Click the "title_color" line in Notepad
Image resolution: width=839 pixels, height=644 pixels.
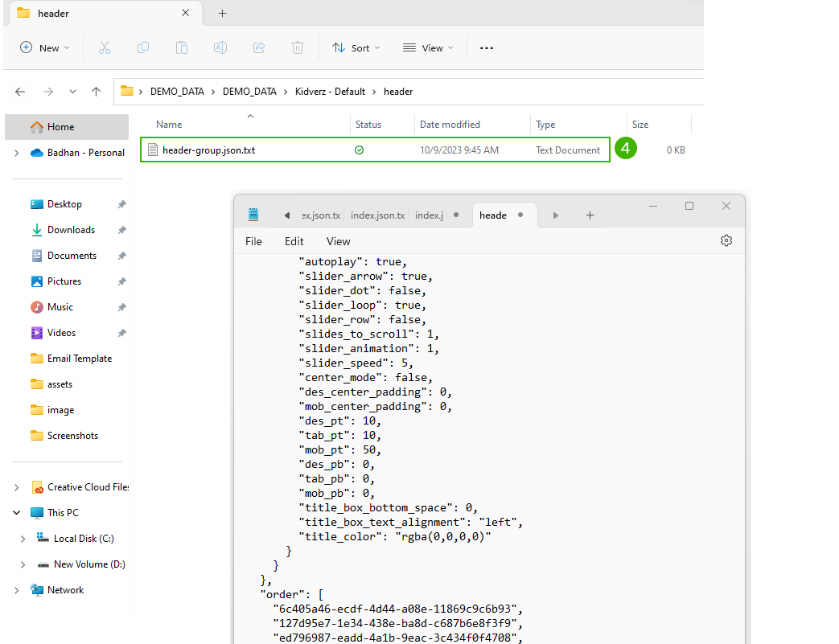395,536
